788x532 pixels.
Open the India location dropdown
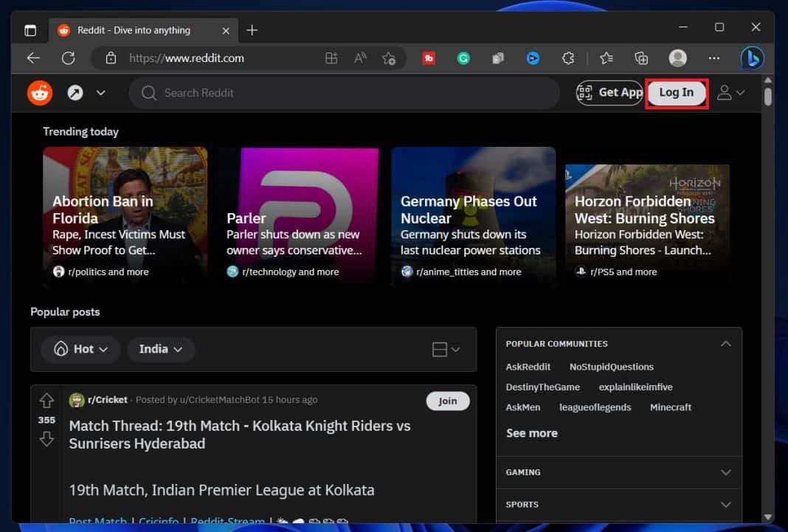point(160,349)
